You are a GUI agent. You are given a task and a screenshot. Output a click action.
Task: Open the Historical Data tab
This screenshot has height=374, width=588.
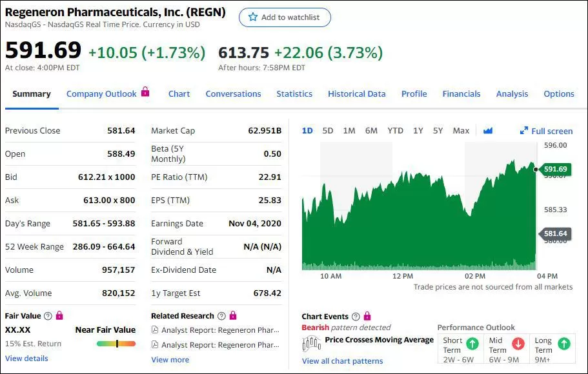(x=357, y=93)
